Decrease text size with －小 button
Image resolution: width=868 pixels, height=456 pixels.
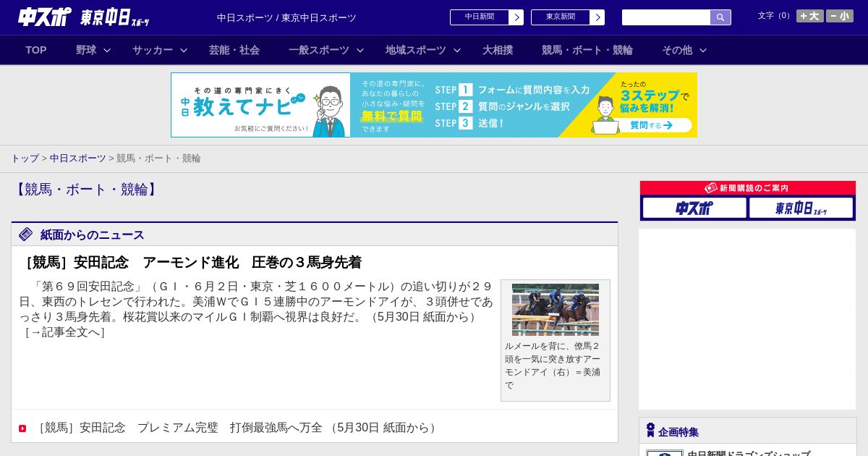pyautogui.click(x=840, y=16)
